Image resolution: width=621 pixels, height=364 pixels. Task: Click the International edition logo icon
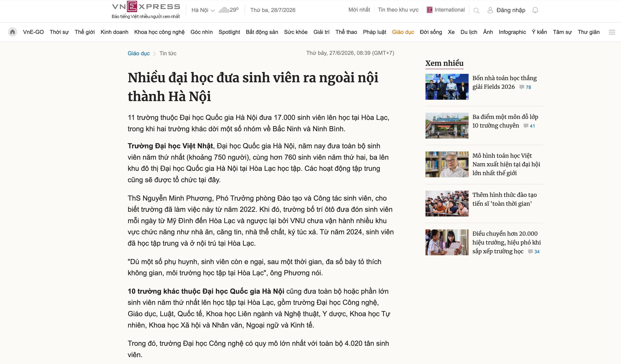coord(430,10)
